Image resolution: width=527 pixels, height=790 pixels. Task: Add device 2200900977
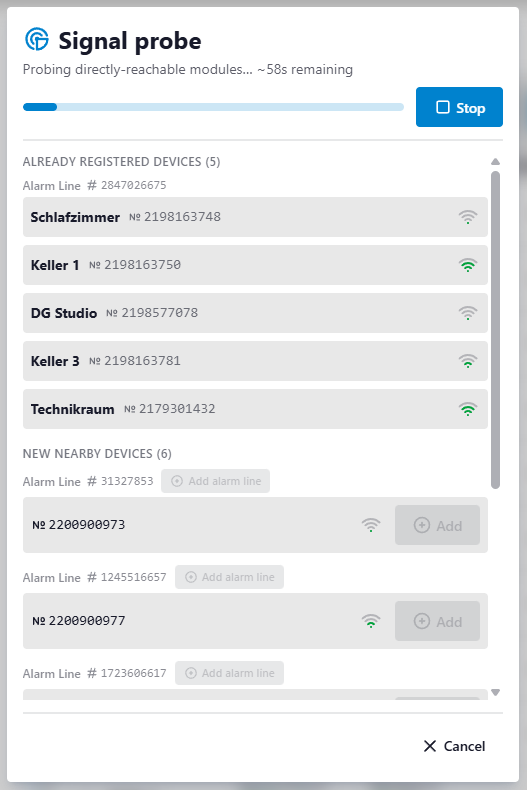[x=437, y=621]
